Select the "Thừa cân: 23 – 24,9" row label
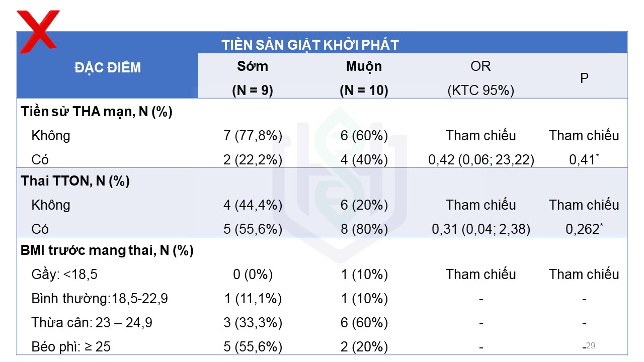This screenshot has height=362, width=644. coord(92,323)
